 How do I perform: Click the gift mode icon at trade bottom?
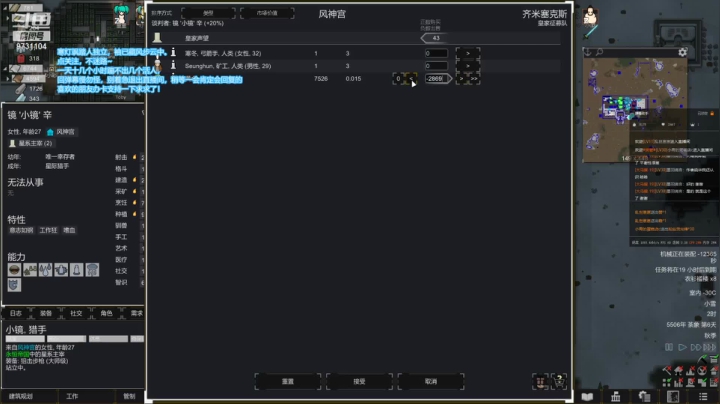pos(540,381)
